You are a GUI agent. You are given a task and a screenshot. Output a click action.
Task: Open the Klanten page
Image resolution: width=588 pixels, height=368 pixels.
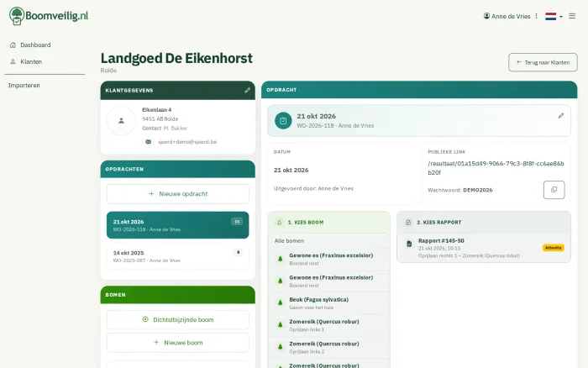(31, 61)
